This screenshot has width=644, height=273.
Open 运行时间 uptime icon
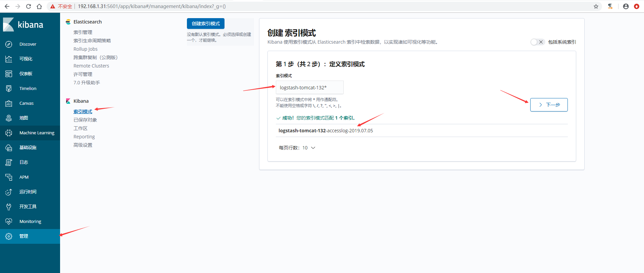pyautogui.click(x=9, y=192)
